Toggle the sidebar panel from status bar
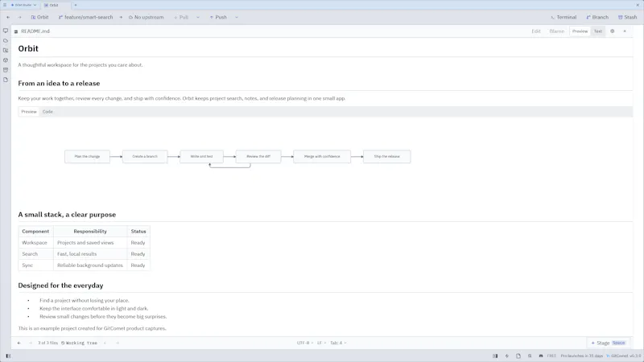This screenshot has height=362, width=644. coord(8,356)
